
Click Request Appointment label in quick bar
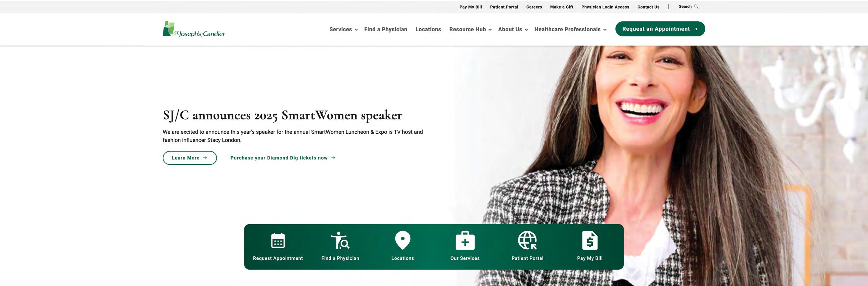(x=278, y=258)
